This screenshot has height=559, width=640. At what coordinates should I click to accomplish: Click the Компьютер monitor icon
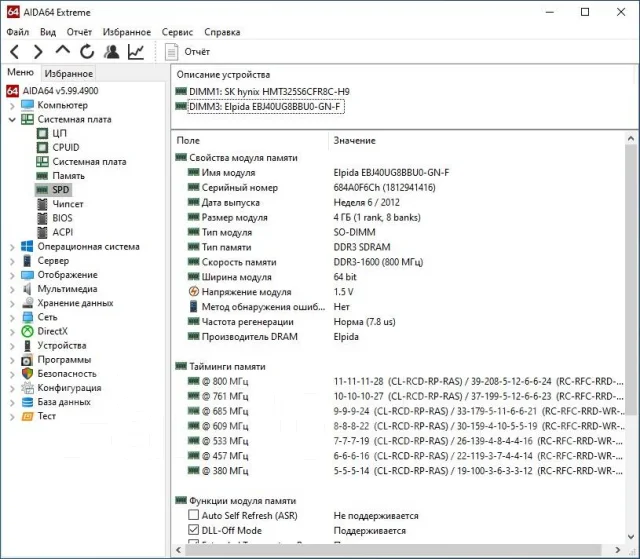[x=27, y=105]
